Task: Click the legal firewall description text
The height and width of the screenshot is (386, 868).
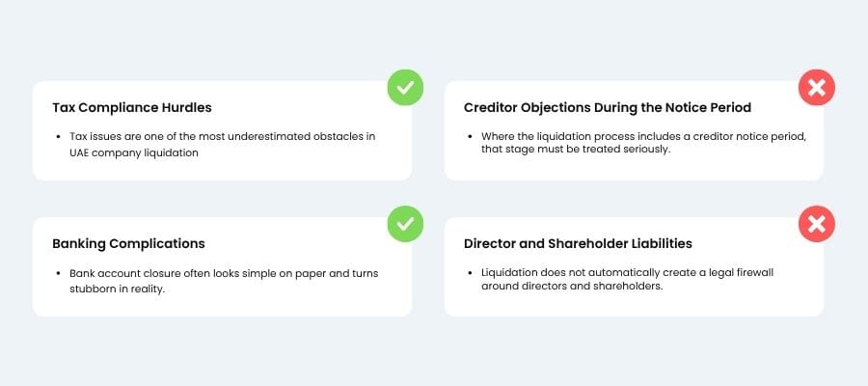Action: [627, 281]
